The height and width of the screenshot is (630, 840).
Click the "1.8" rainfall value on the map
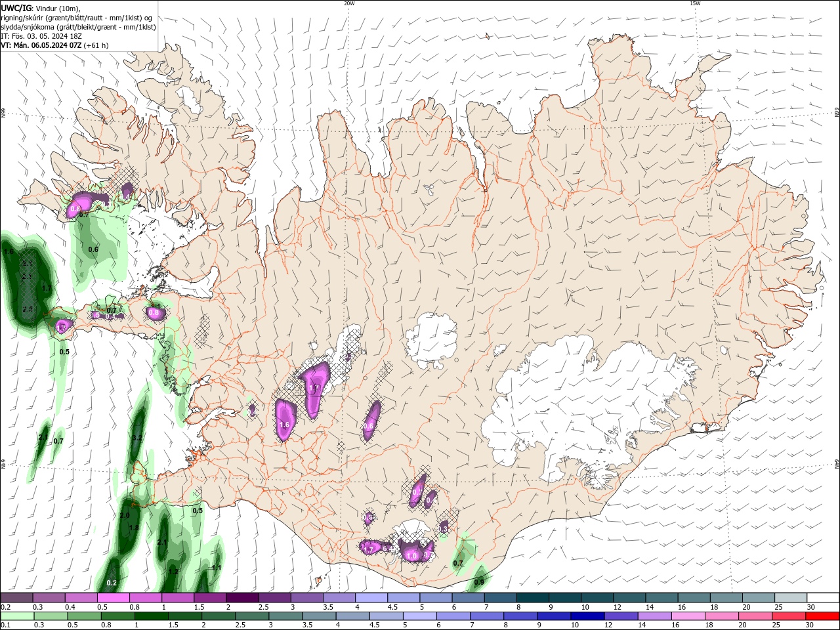[134, 528]
